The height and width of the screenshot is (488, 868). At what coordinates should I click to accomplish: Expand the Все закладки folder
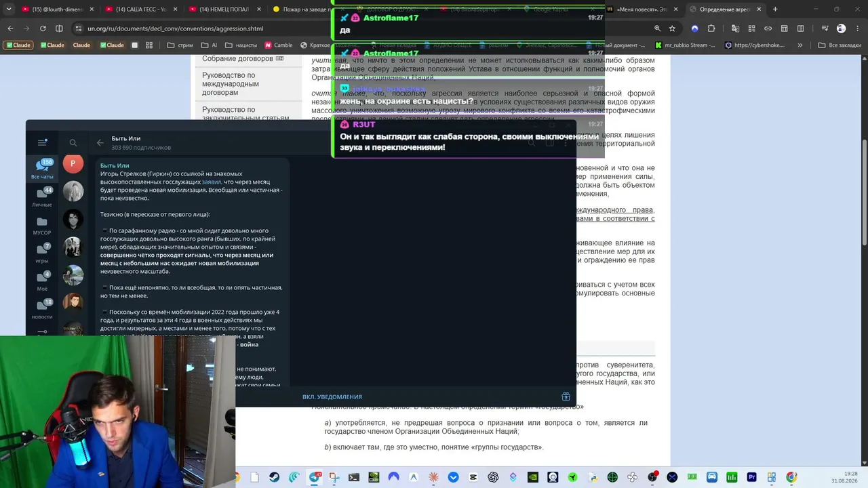tap(840, 45)
